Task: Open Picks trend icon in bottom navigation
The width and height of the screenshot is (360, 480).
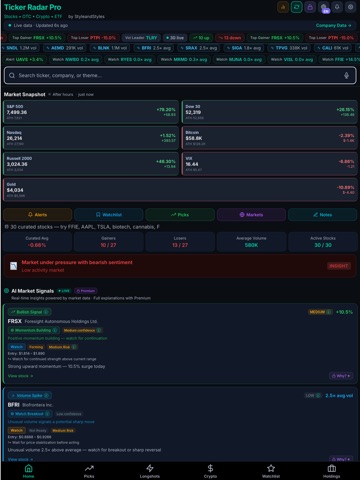Action: tap(89, 471)
